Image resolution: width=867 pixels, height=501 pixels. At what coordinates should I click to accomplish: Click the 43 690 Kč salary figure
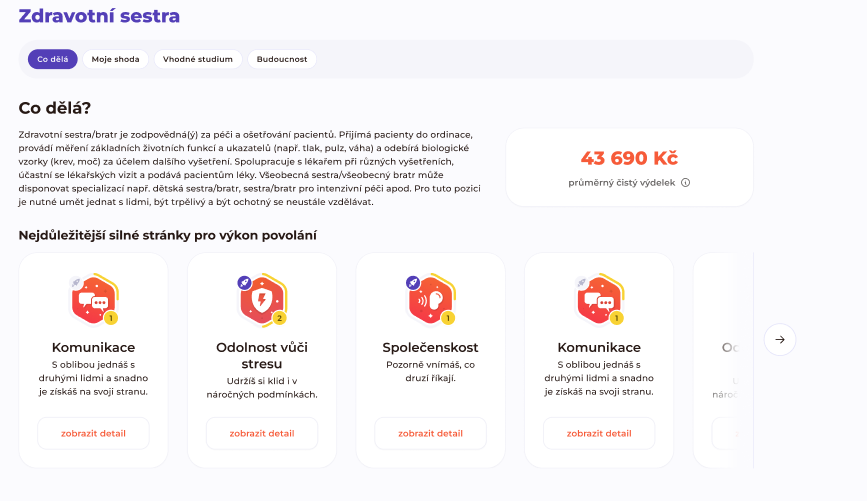tap(629, 158)
